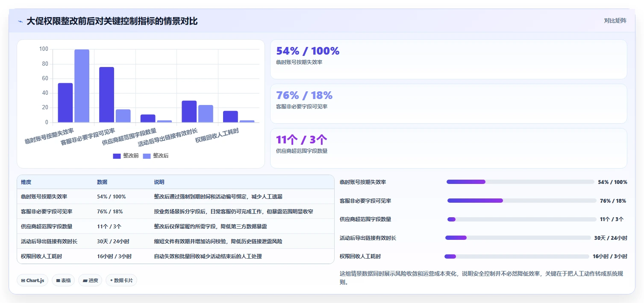Click the 临时账号按期失效率 progress bar
The image size is (644, 303).
click(x=520, y=182)
